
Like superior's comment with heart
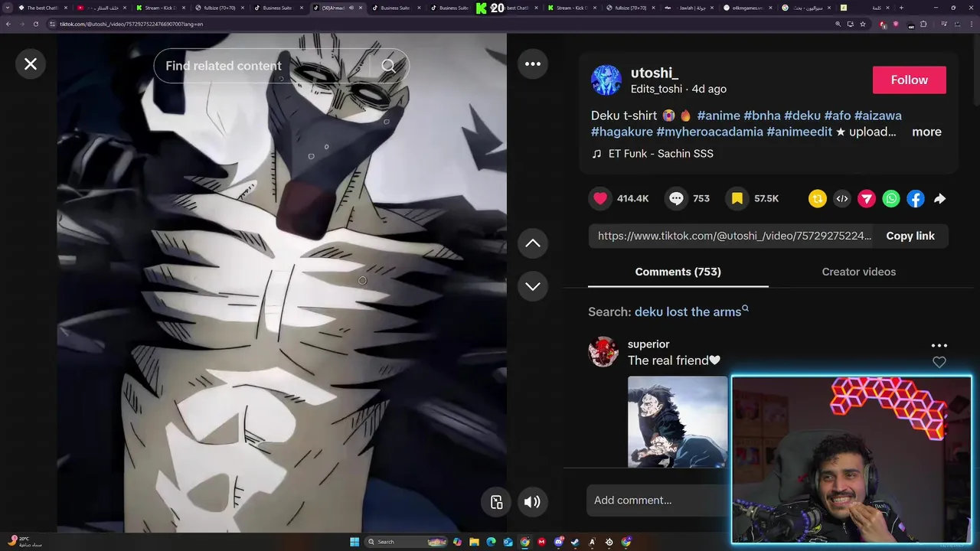(939, 363)
